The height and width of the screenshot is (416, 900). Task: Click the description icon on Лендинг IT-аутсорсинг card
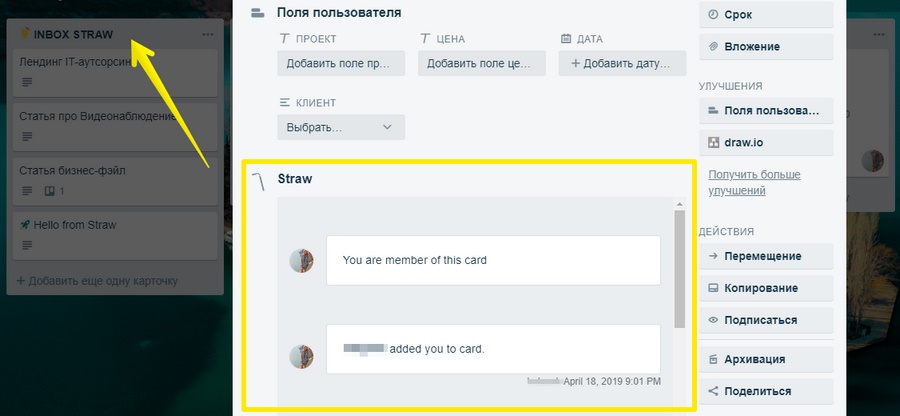click(x=27, y=83)
